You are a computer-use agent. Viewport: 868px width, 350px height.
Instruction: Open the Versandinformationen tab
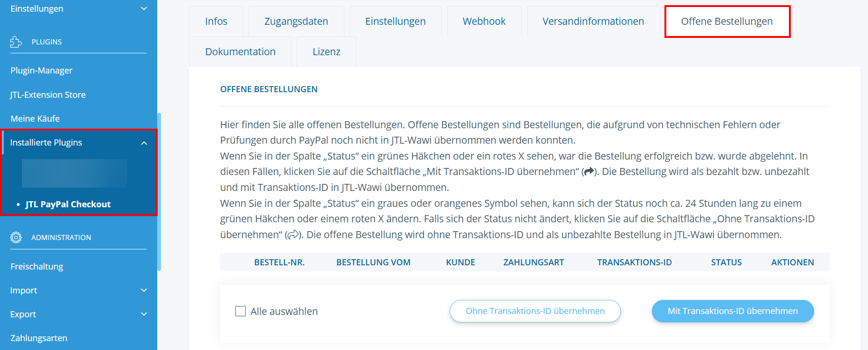pyautogui.click(x=593, y=22)
